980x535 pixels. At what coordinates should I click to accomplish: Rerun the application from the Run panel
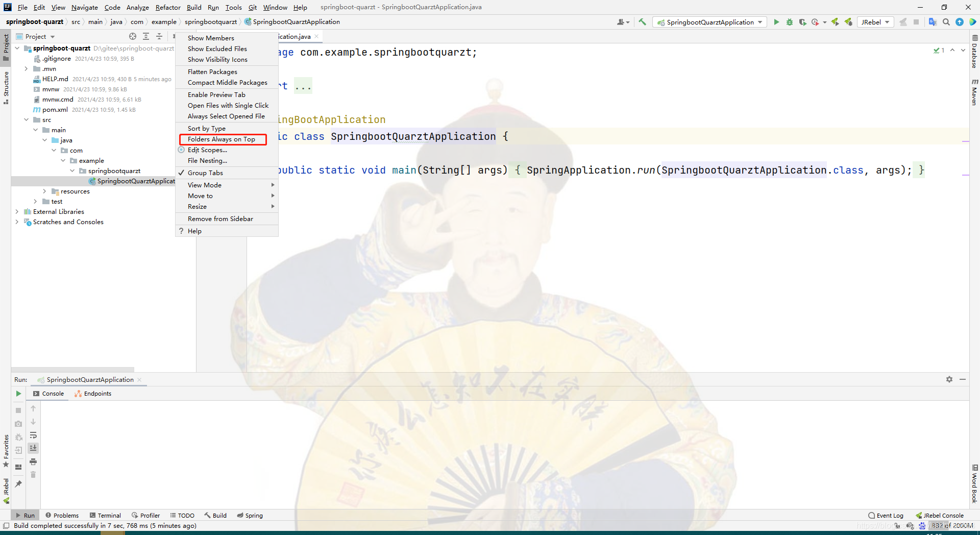click(18, 394)
